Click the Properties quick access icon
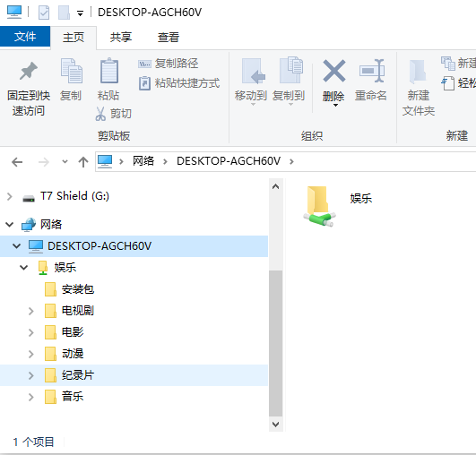The height and width of the screenshot is (455, 476). (44, 13)
